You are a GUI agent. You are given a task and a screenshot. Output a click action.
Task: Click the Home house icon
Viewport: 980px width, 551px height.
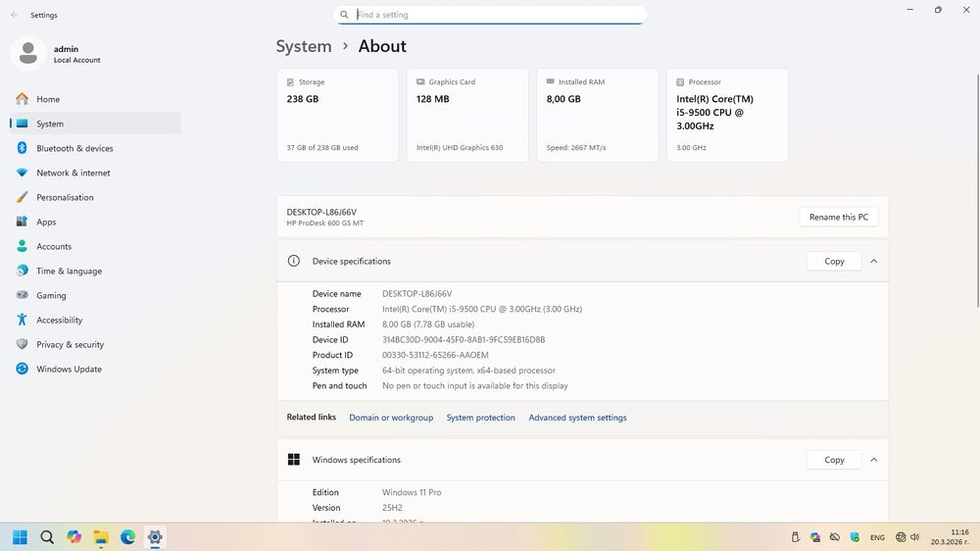tap(22, 99)
